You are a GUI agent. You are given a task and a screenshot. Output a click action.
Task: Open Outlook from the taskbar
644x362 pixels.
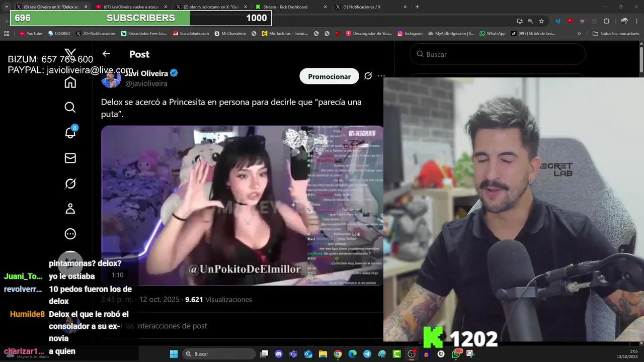click(308, 354)
